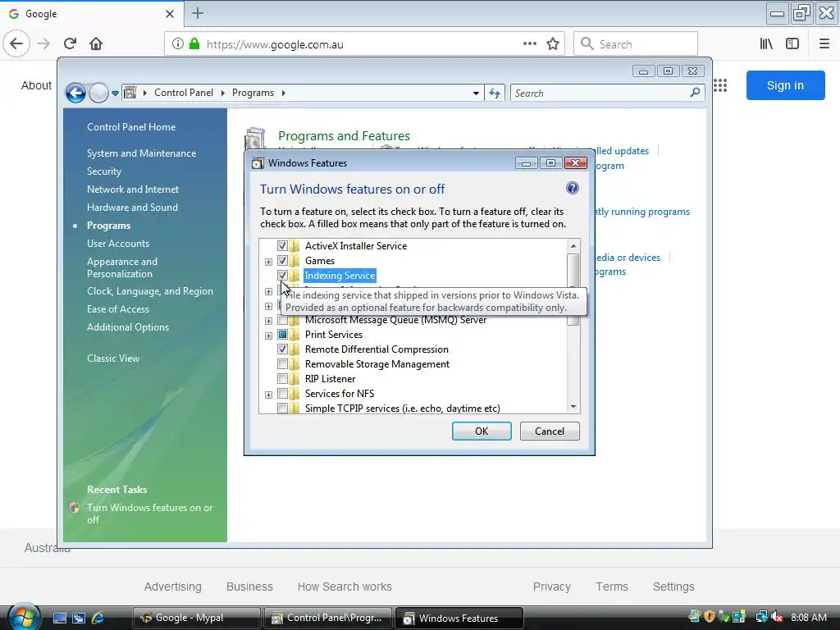Check the Services for NFS box

point(282,394)
